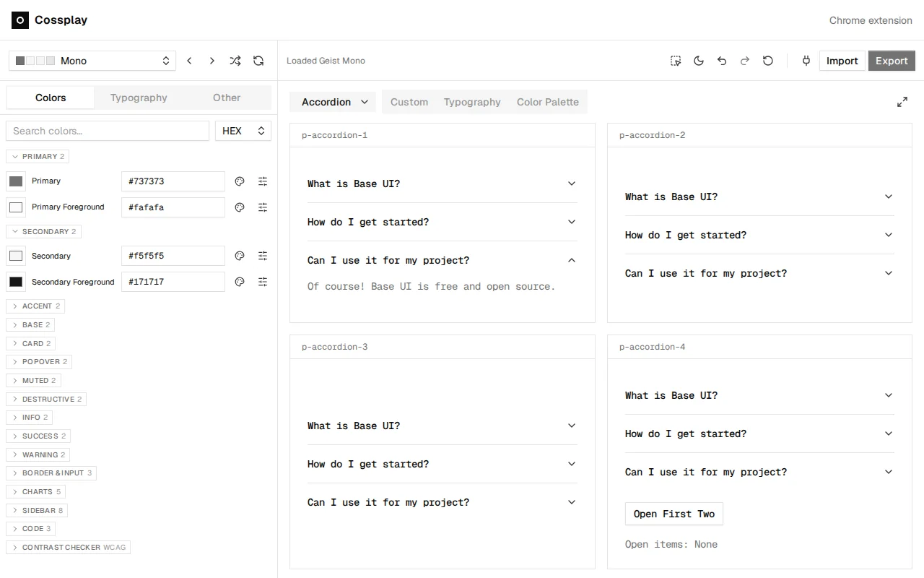Open the Mono theme selector dropdown

click(x=92, y=61)
